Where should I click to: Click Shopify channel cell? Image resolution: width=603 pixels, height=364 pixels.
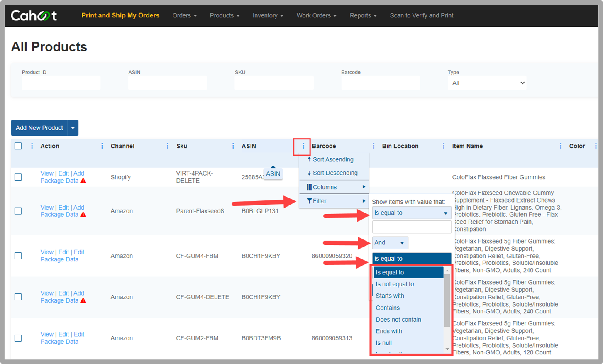pos(121,177)
